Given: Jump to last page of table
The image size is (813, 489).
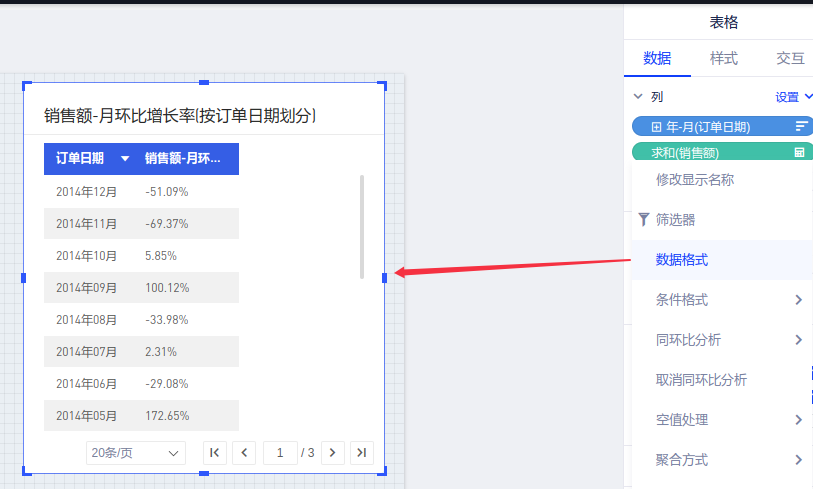Looking at the screenshot, I should click(x=362, y=453).
